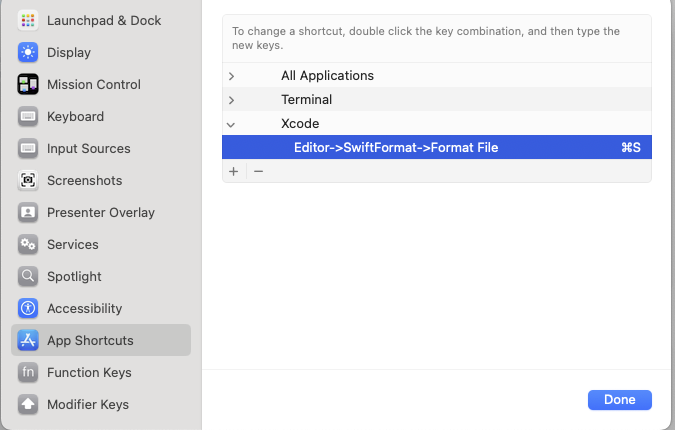Select the App Shortcuts App Store icon
The width and height of the screenshot is (675, 430).
pos(28,340)
